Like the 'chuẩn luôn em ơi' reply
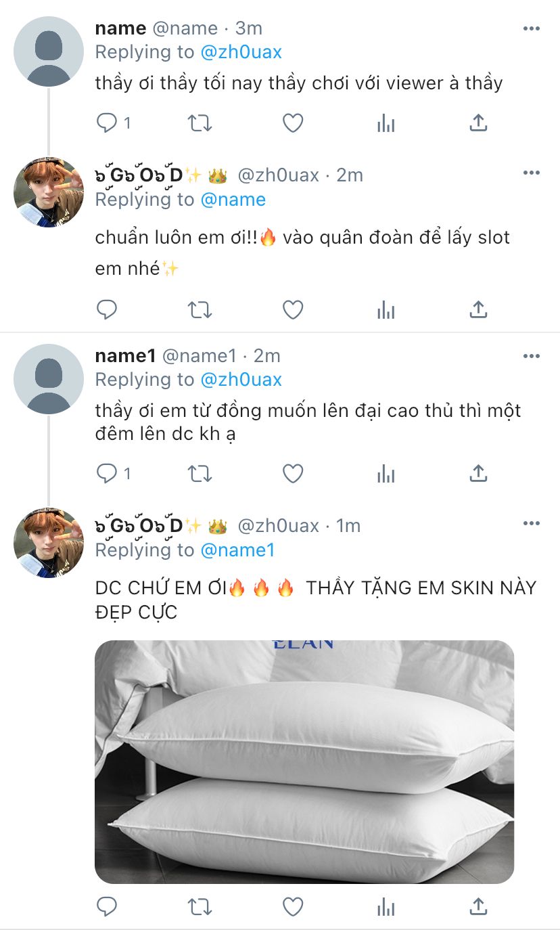The image size is (560, 930). [x=292, y=309]
